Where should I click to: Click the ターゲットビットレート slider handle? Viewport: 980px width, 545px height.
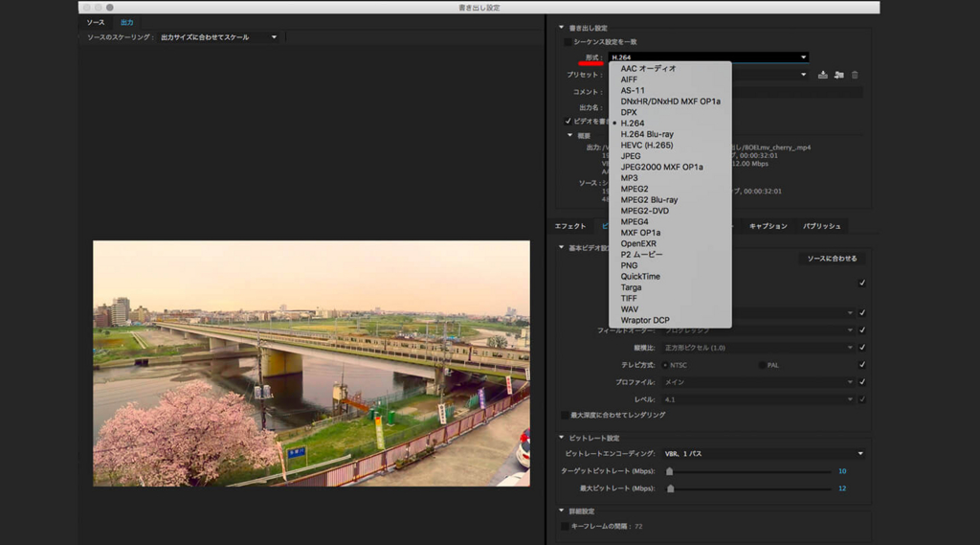coord(669,471)
